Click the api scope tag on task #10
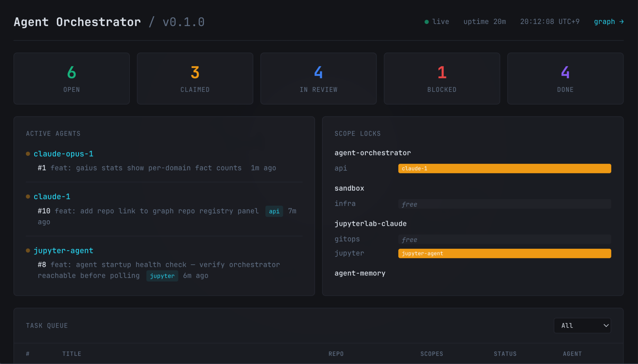This screenshot has height=364, width=638. pos(274,211)
